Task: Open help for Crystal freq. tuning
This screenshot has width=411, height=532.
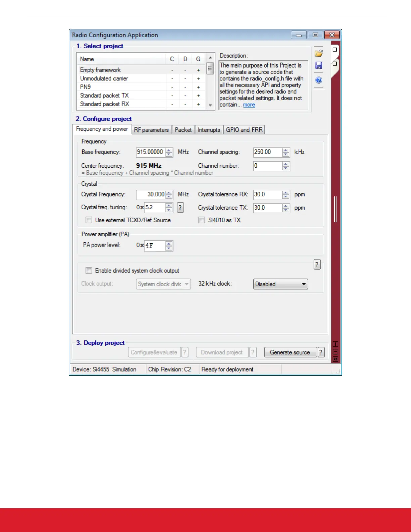Action: click(x=180, y=208)
